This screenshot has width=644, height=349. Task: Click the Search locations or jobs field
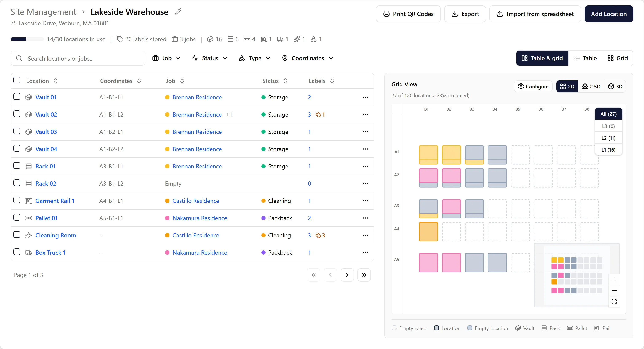point(78,58)
